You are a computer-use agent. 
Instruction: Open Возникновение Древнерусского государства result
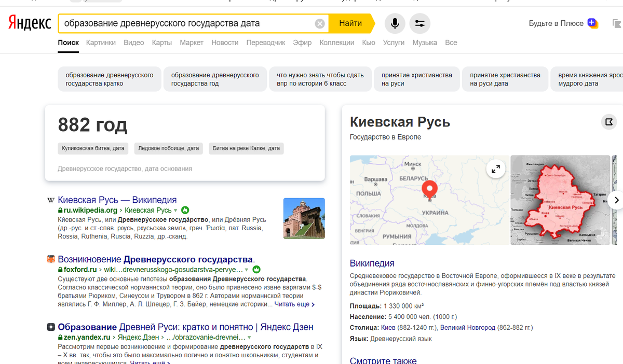coord(156,259)
